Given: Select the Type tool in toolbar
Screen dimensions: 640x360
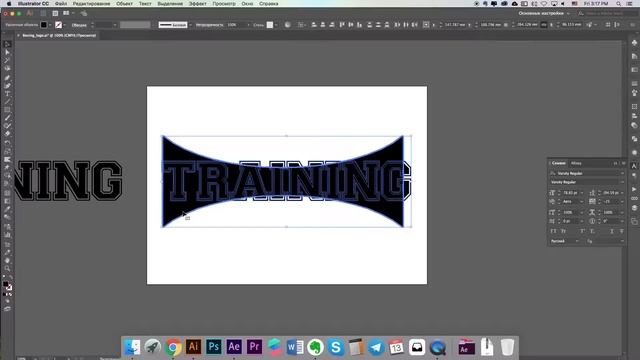Looking at the screenshot, I should (x=7, y=93).
